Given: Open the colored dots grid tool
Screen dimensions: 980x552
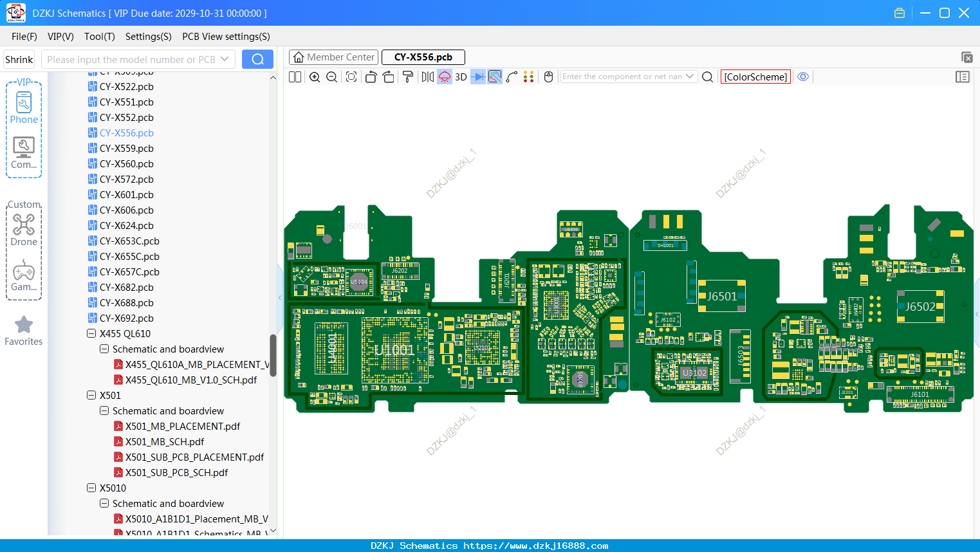Looking at the screenshot, I should [529, 77].
